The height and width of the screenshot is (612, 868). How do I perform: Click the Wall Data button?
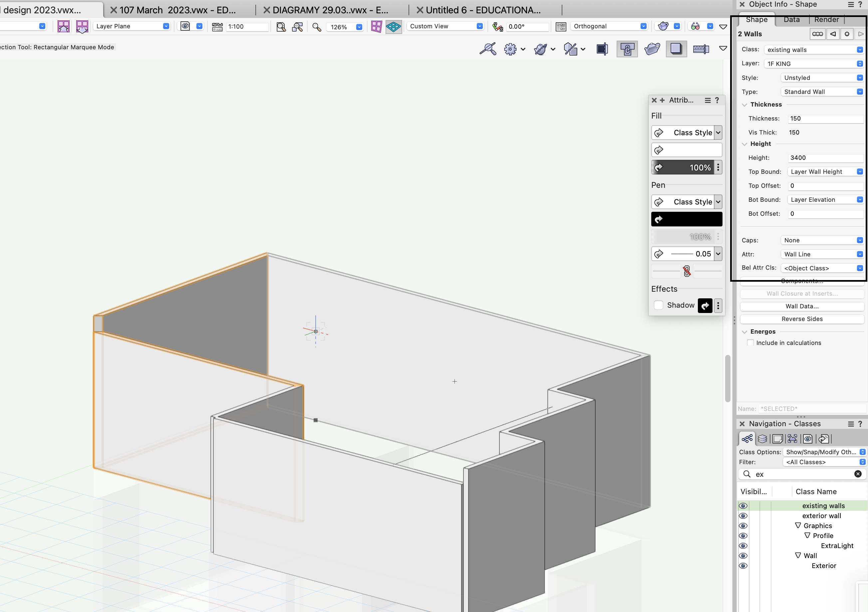(801, 306)
